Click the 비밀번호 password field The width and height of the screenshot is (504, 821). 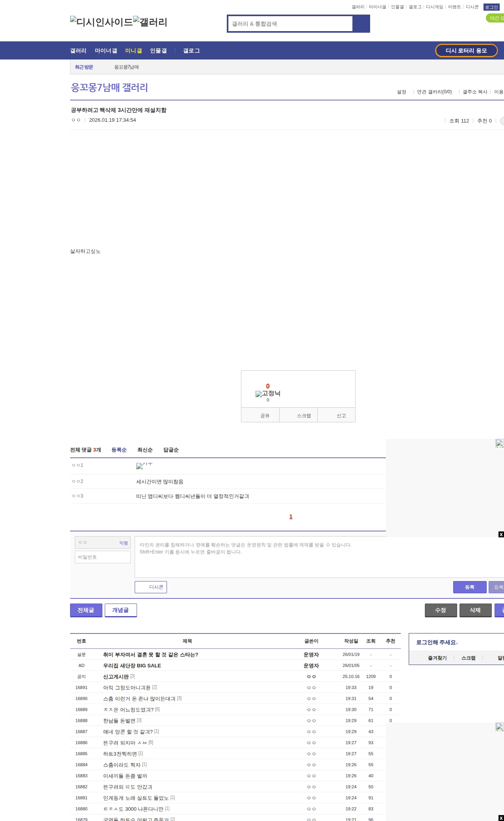(x=103, y=557)
